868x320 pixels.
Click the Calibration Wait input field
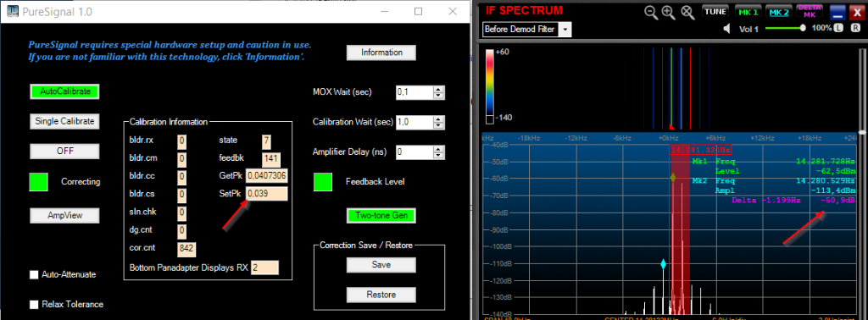[415, 122]
